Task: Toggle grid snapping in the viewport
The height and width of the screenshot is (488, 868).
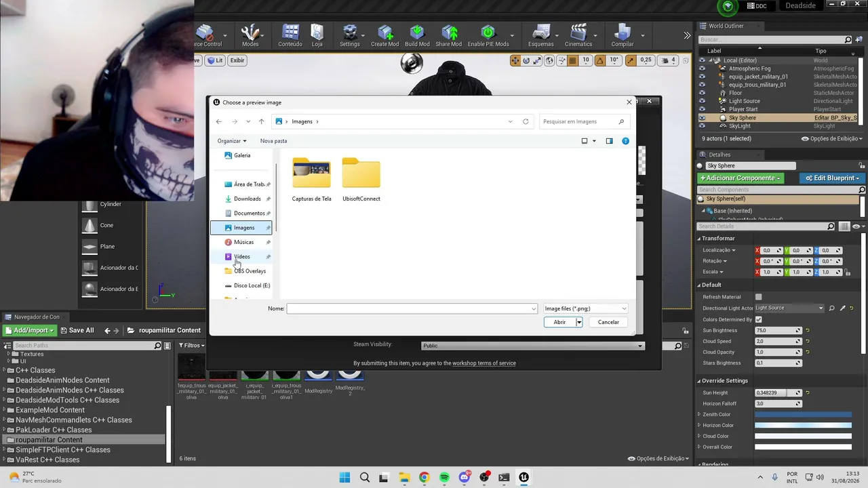Action: pyautogui.click(x=572, y=60)
